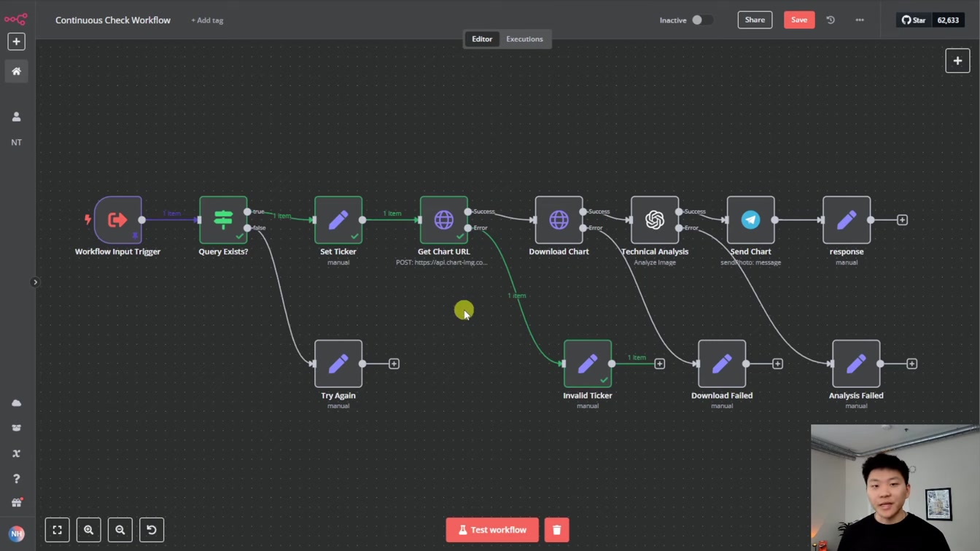Click the Workflow Input Trigger node
Viewport: 980px width, 551px height.
click(x=117, y=219)
